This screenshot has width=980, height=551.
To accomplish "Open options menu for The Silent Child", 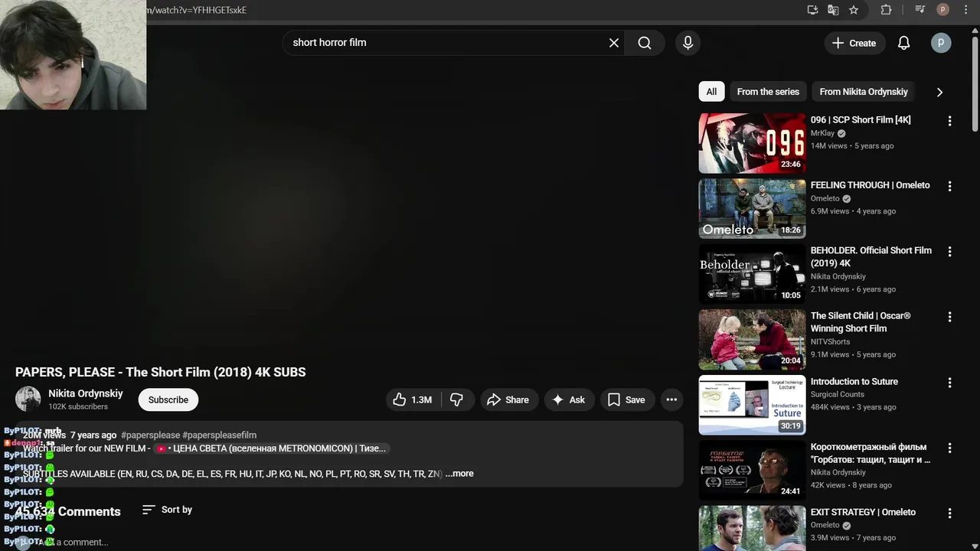I will pyautogui.click(x=949, y=317).
